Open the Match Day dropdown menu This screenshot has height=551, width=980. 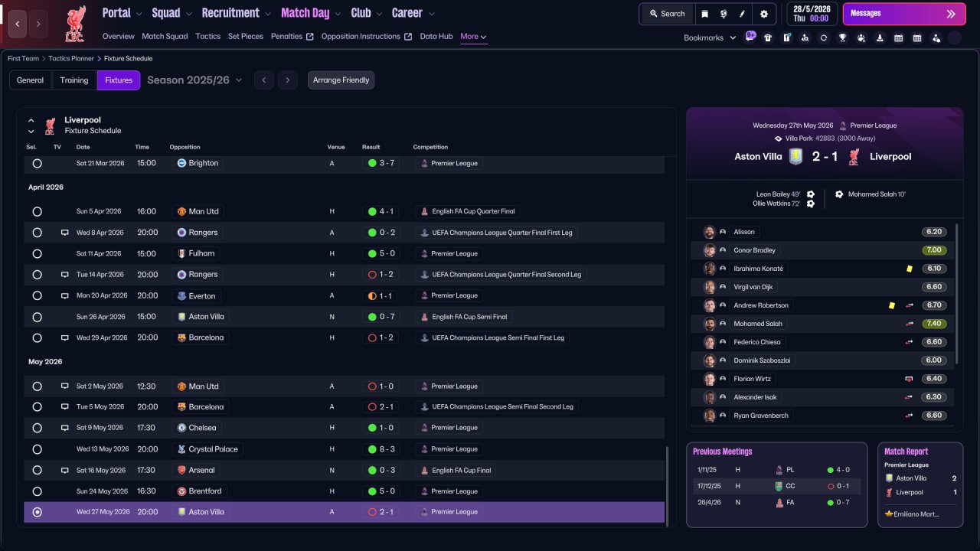pyautogui.click(x=311, y=13)
